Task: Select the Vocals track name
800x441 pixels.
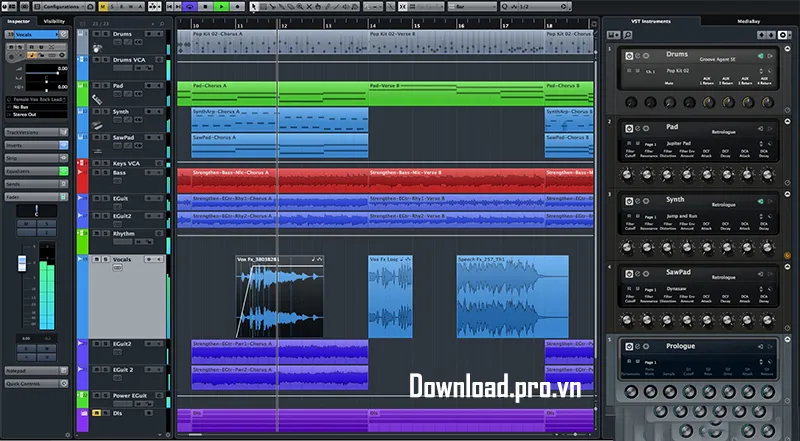Action: (122, 259)
